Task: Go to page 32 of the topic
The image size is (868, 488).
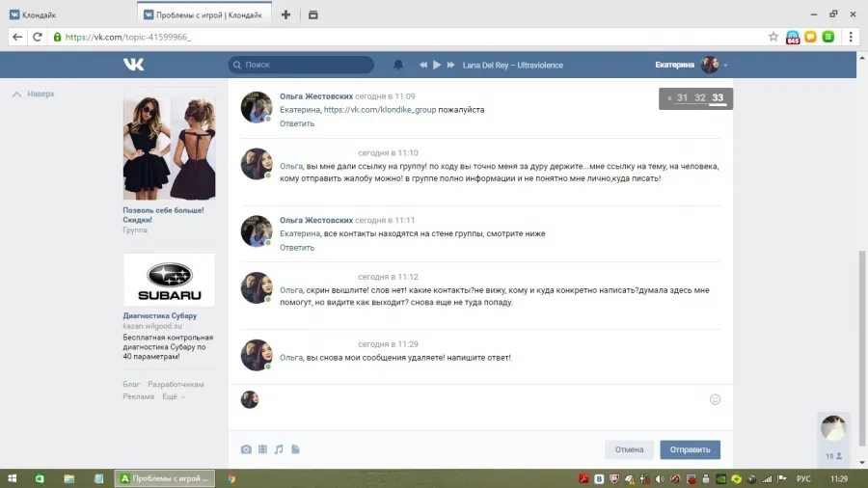Action: tap(700, 98)
